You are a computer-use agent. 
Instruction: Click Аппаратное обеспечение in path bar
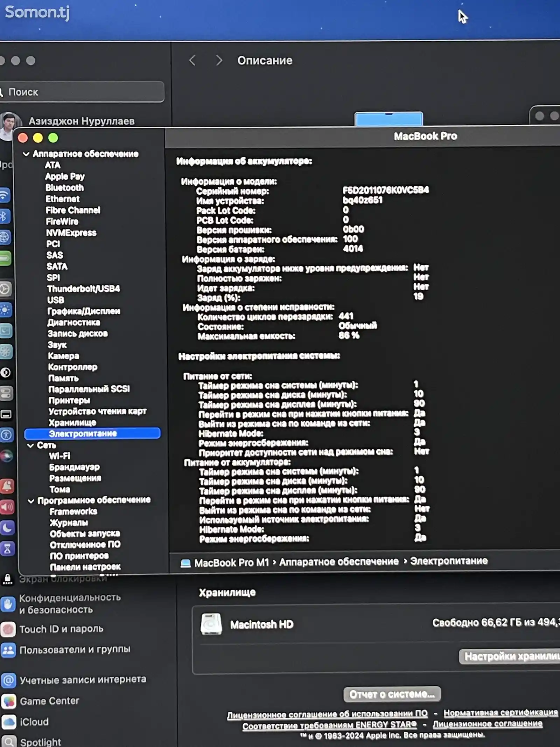tap(339, 562)
